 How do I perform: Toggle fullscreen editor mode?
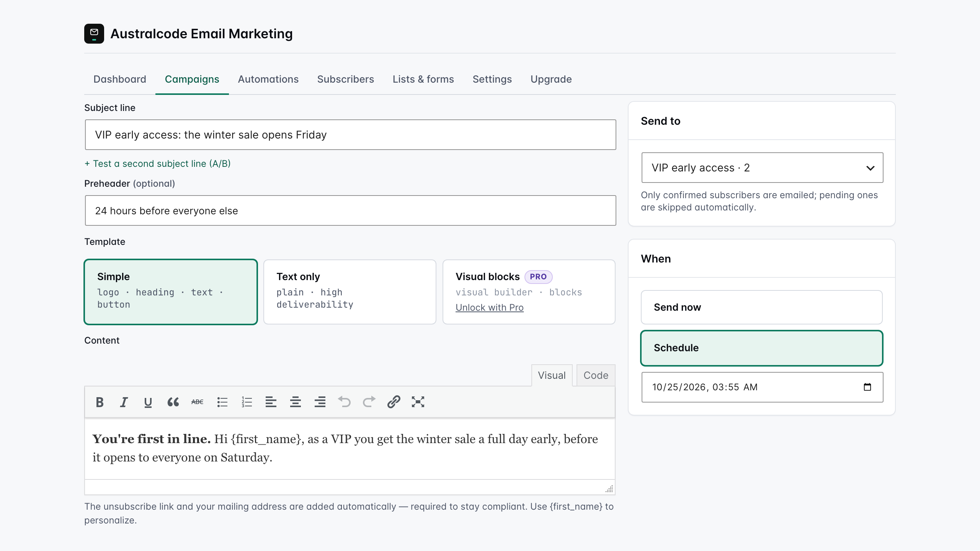click(x=418, y=402)
